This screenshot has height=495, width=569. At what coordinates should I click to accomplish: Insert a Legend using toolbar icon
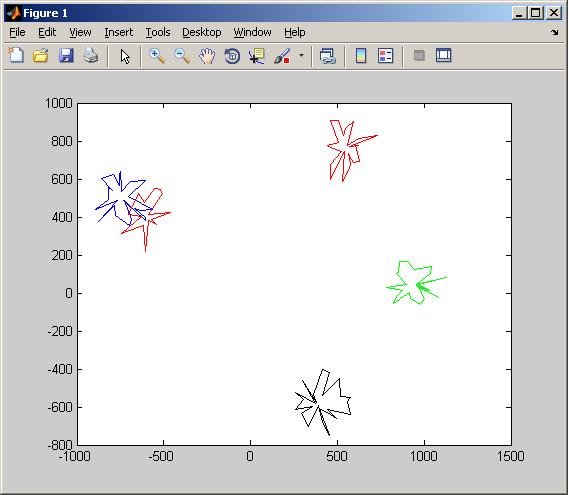pos(385,56)
